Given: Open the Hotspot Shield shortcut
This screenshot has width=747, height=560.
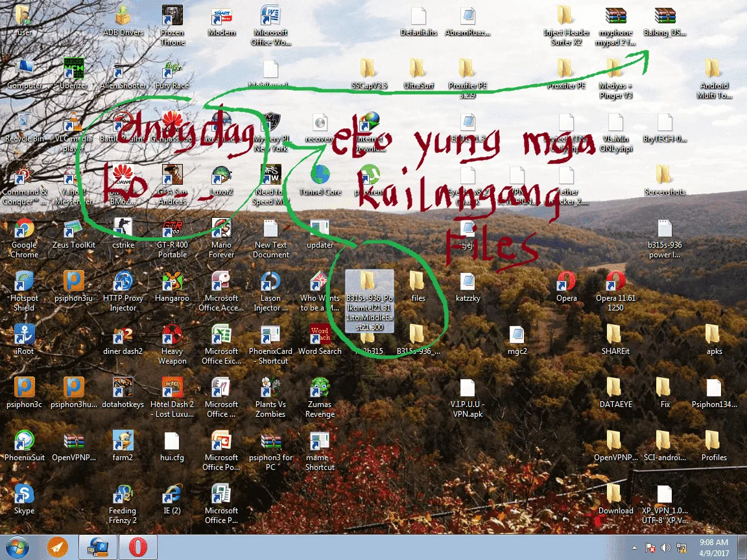Looking at the screenshot, I should tap(24, 292).
